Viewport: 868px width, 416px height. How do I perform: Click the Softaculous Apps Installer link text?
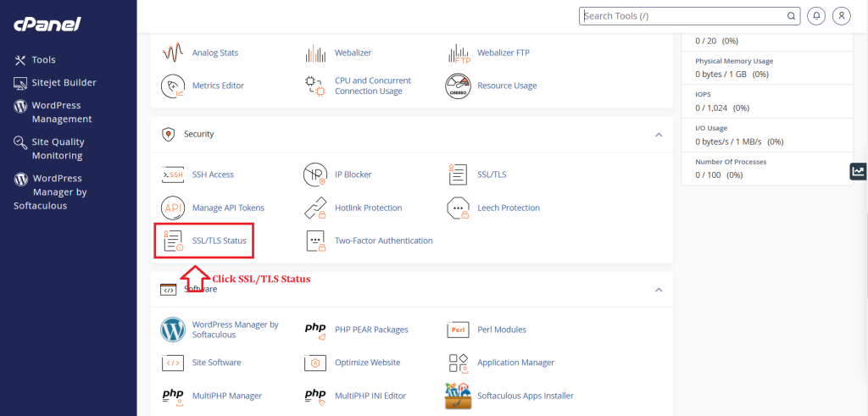pyautogui.click(x=526, y=396)
